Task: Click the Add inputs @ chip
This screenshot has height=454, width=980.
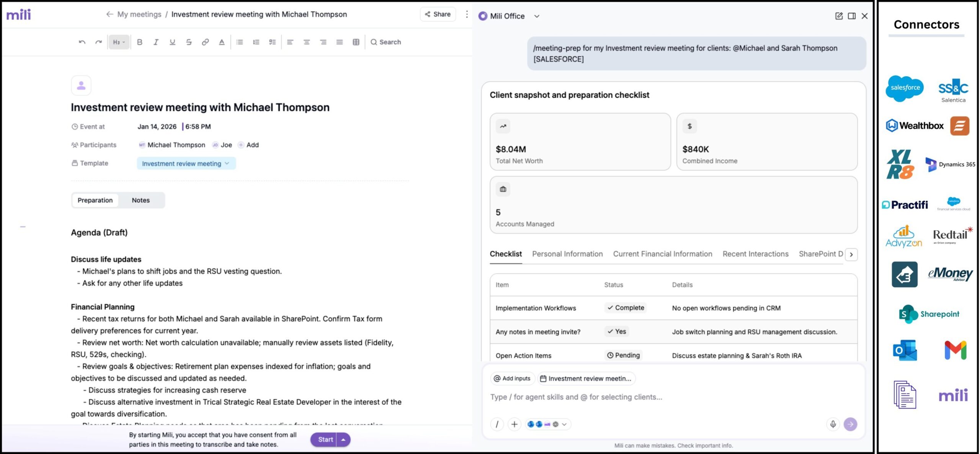Action: pyautogui.click(x=512, y=379)
